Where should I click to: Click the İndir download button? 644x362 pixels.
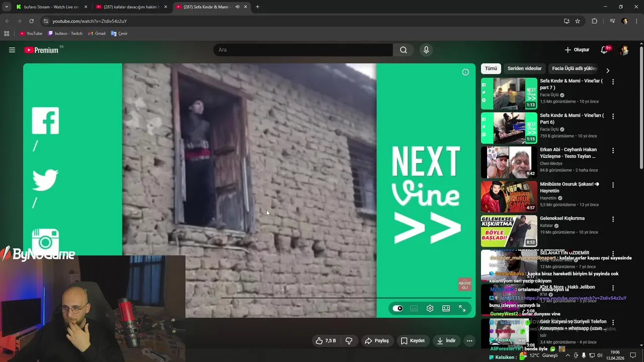tap(446, 341)
